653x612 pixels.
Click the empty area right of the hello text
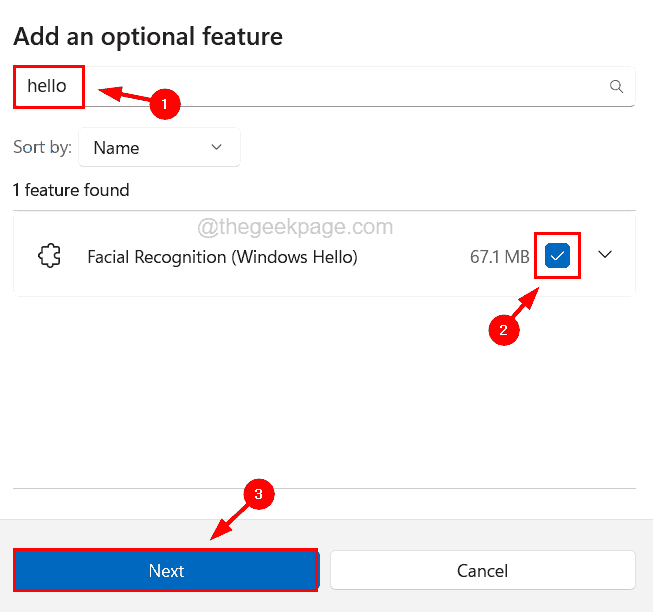tap(400, 87)
